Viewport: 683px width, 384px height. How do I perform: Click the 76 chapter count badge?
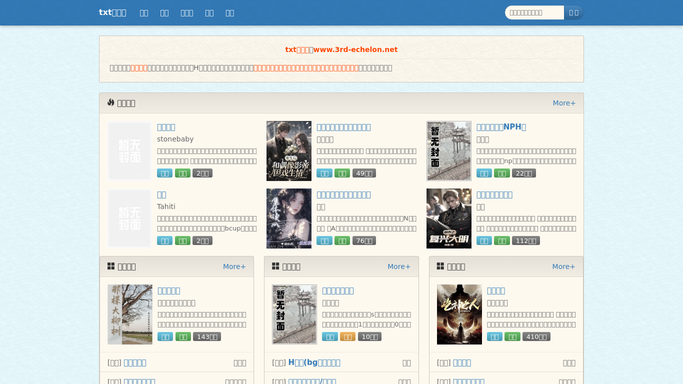364,241
